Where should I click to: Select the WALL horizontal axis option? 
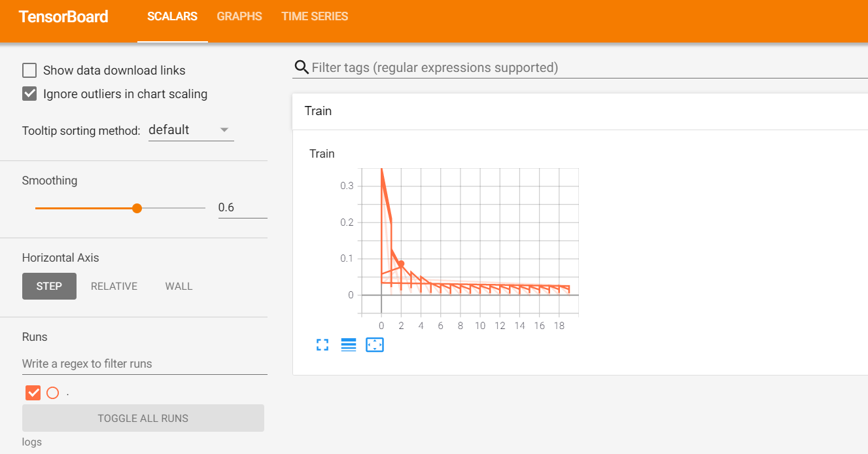tap(179, 286)
